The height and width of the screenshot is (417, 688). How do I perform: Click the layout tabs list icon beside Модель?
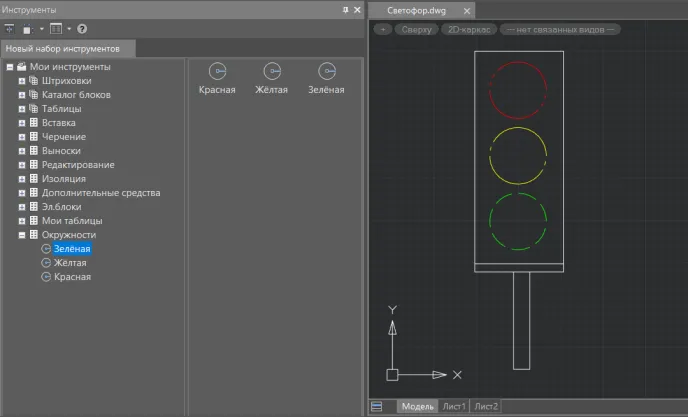pos(377,407)
